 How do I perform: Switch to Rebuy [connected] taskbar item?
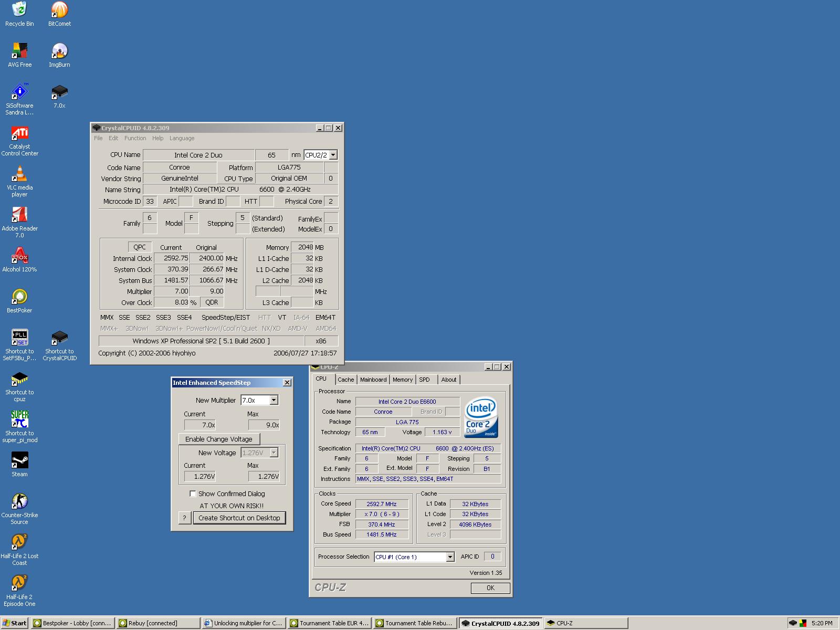pyautogui.click(x=158, y=623)
